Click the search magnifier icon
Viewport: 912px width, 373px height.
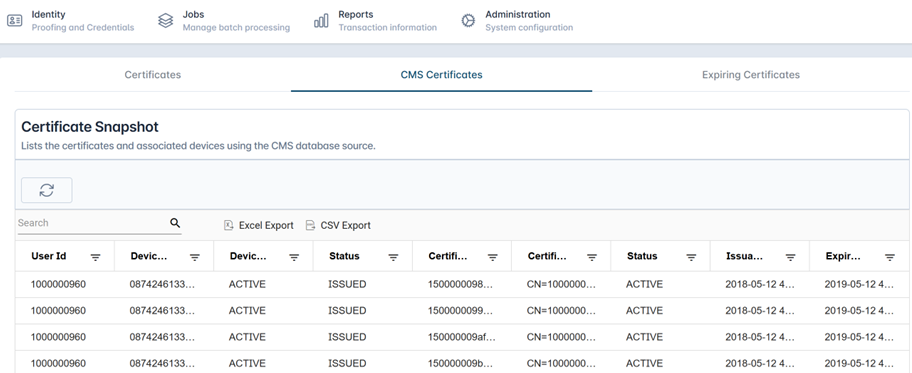[x=175, y=223]
